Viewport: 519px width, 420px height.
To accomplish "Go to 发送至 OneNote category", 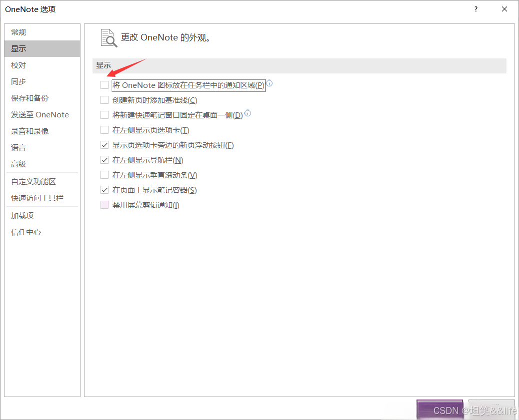I will [x=42, y=115].
